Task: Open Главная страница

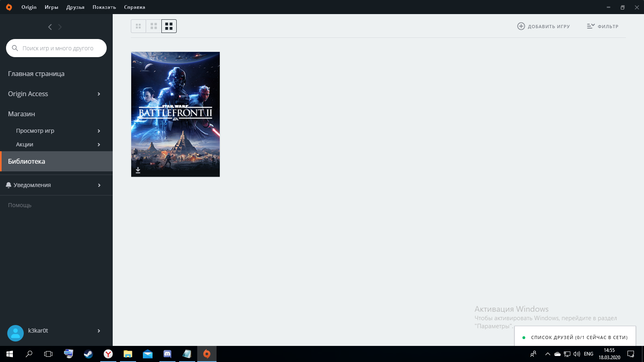Action: coord(36,74)
